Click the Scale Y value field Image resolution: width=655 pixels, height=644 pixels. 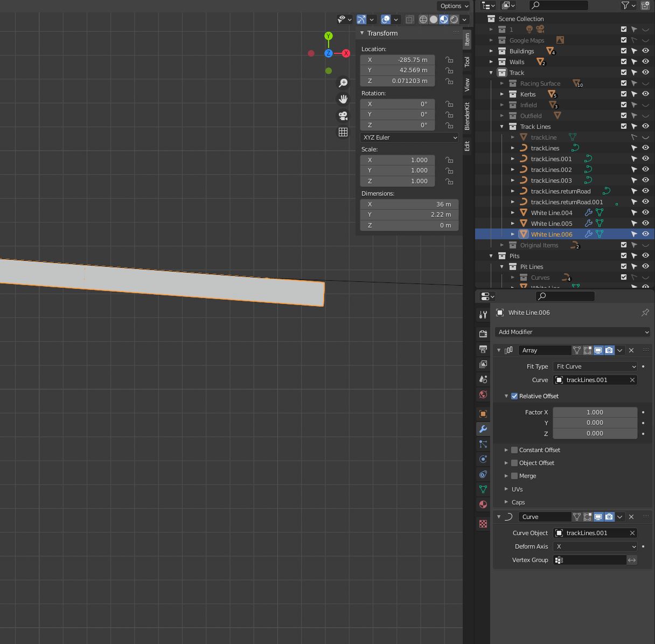click(x=398, y=170)
